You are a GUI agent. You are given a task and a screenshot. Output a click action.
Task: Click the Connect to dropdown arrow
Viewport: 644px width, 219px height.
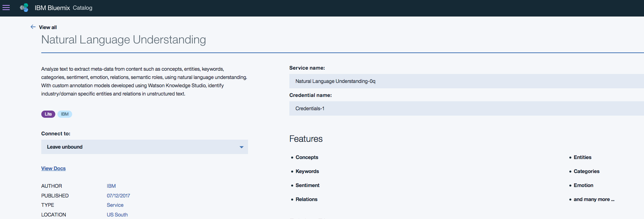(242, 147)
